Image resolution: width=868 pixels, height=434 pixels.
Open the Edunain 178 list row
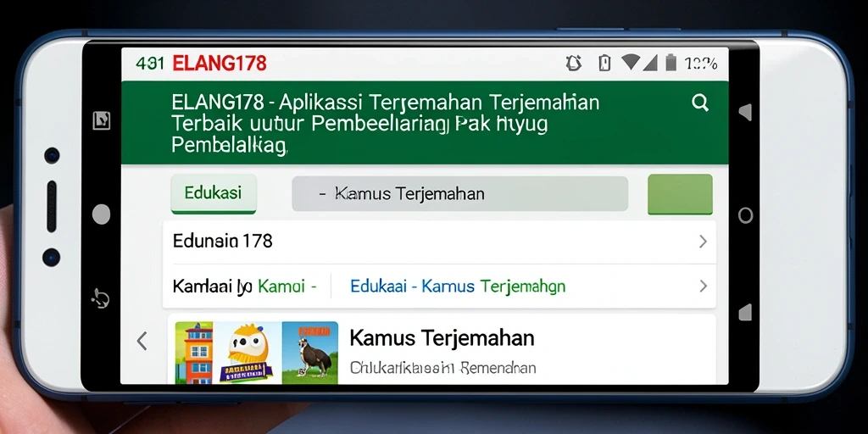[439, 242]
